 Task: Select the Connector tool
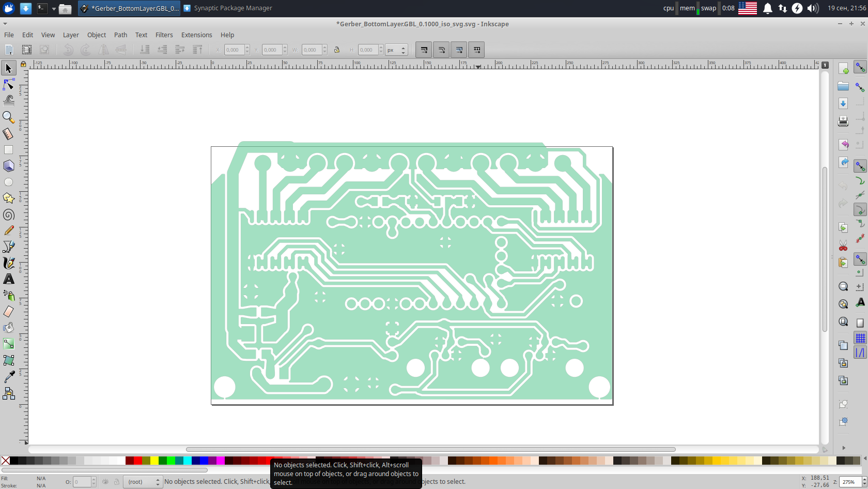tap(9, 393)
